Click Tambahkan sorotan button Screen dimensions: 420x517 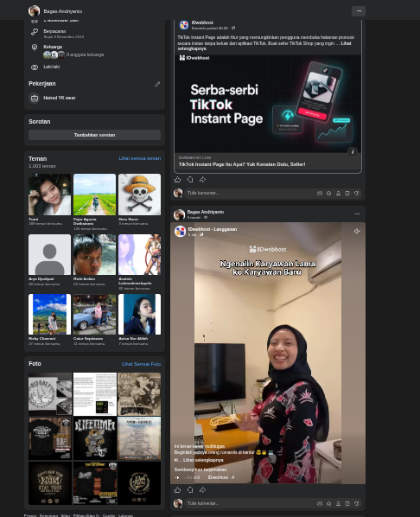point(94,135)
